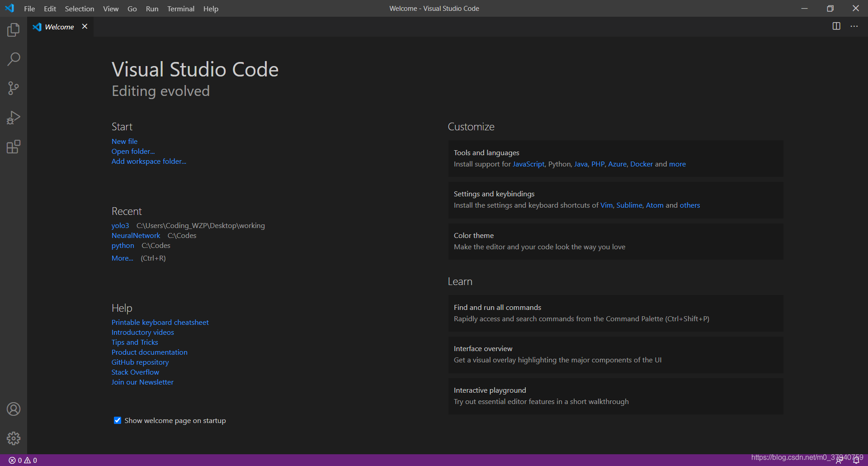This screenshot has height=466, width=868.
Task: Install Java language support link
Action: [581, 164]
